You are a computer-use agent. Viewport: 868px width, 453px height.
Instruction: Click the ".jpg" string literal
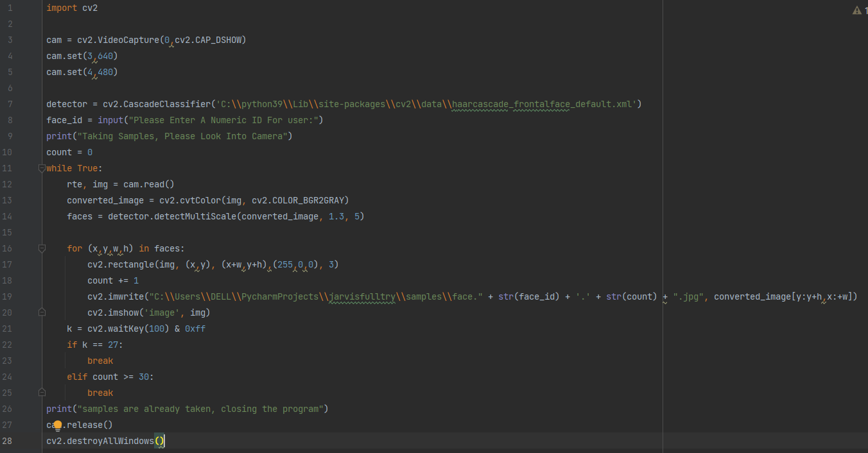[688, 296]
